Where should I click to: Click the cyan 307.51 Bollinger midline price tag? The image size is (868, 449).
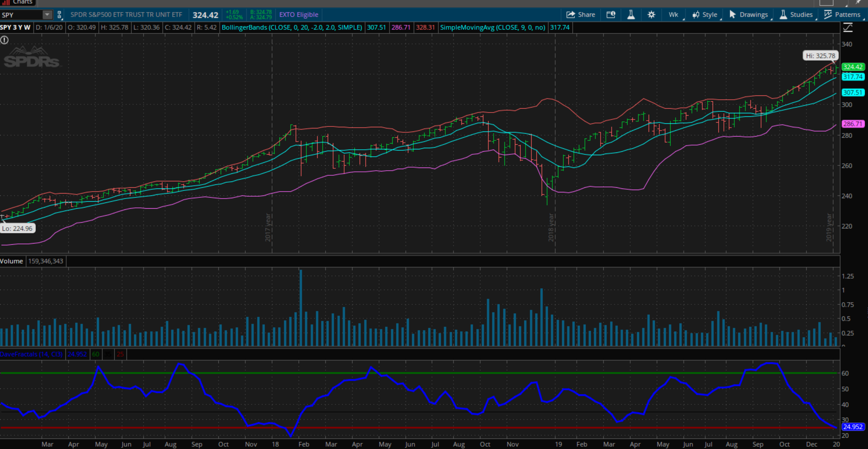[852, 92]
